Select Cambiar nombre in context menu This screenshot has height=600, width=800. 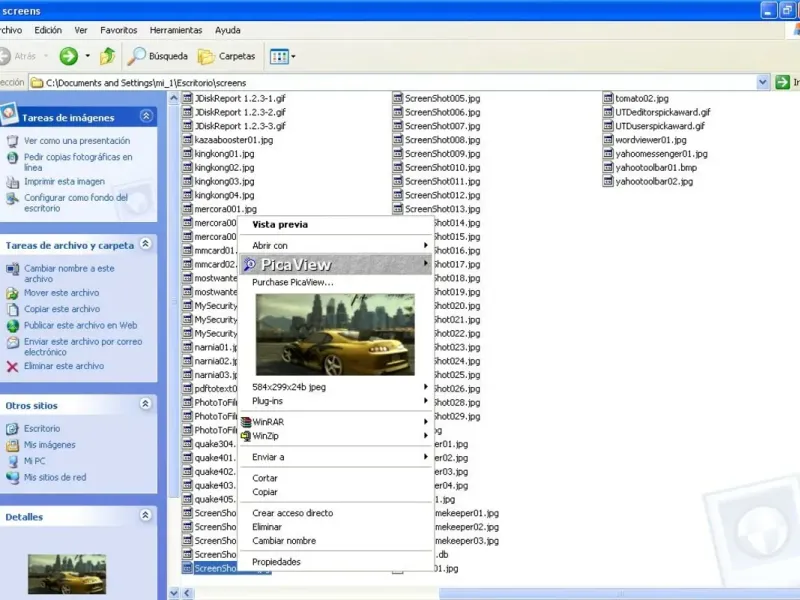click(x=284, y=541)
